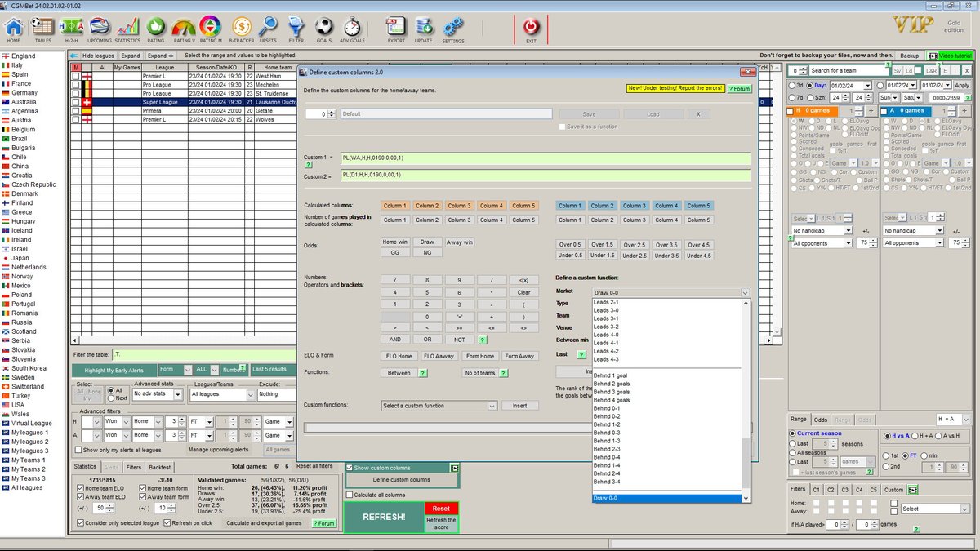980x551 pixels.
Task: Open the SETTINGS gears icon
Action: coord(452,29)
